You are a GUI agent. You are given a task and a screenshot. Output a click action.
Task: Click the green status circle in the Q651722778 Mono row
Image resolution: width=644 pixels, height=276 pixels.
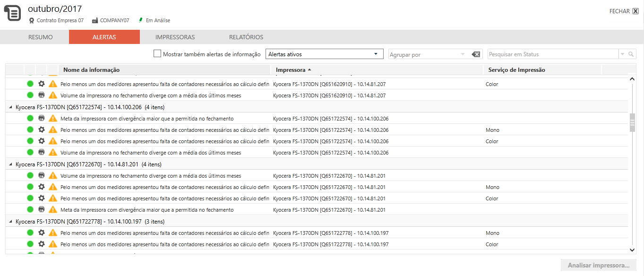tap(30, 233)
